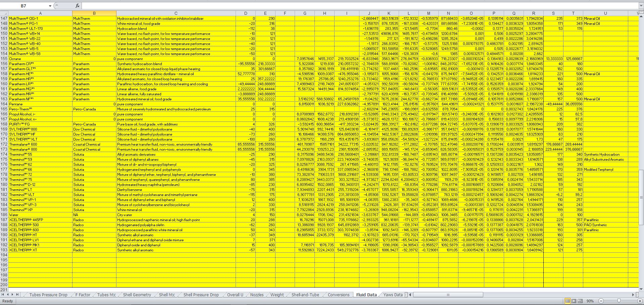644x305 pixels.
Task: Click cell 'XCELTHERM® 445FP'
Action: click(x=40, y=220)
